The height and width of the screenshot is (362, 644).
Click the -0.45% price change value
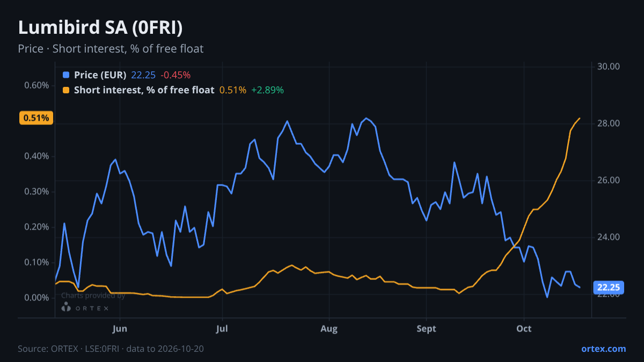(175, 75)
